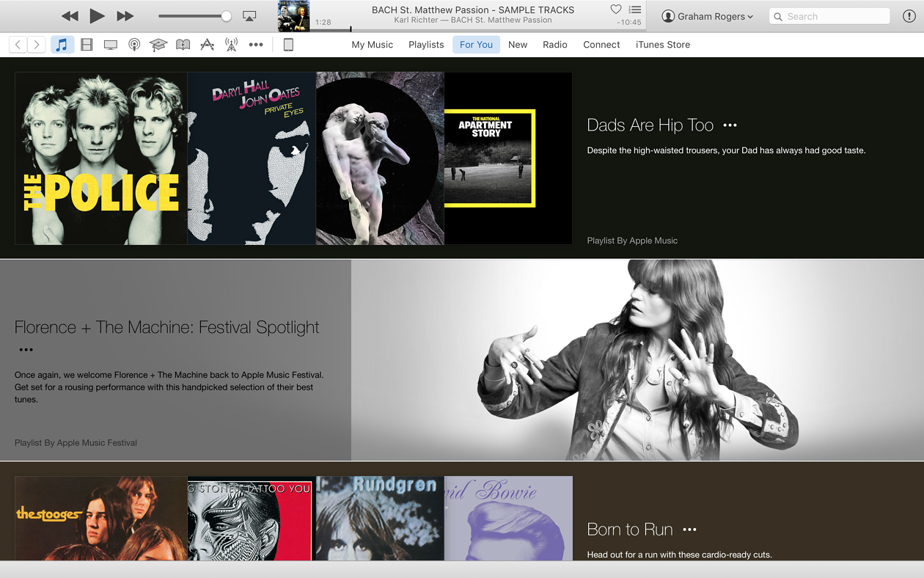924x578 pixels.
Task: Adjust the volume slider knob
Action: click(227, 16)
